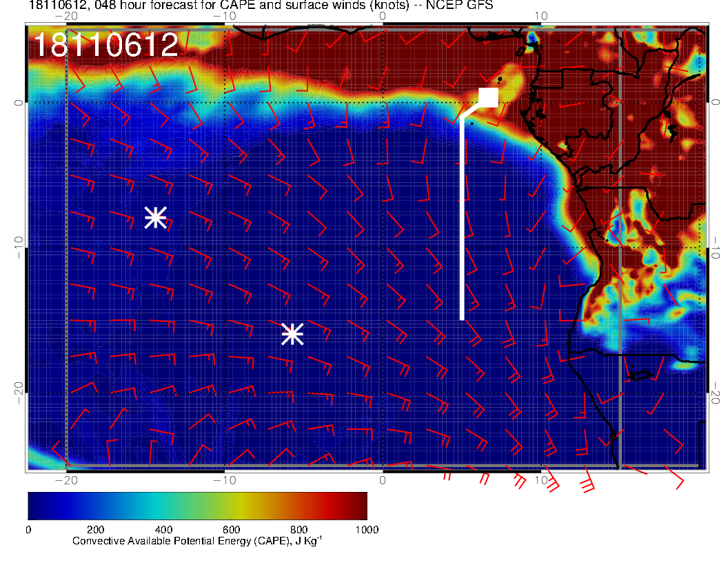728x563 pixels.
Task: Click the 600 tick label under the colorbar
Action: click(231, 529)
